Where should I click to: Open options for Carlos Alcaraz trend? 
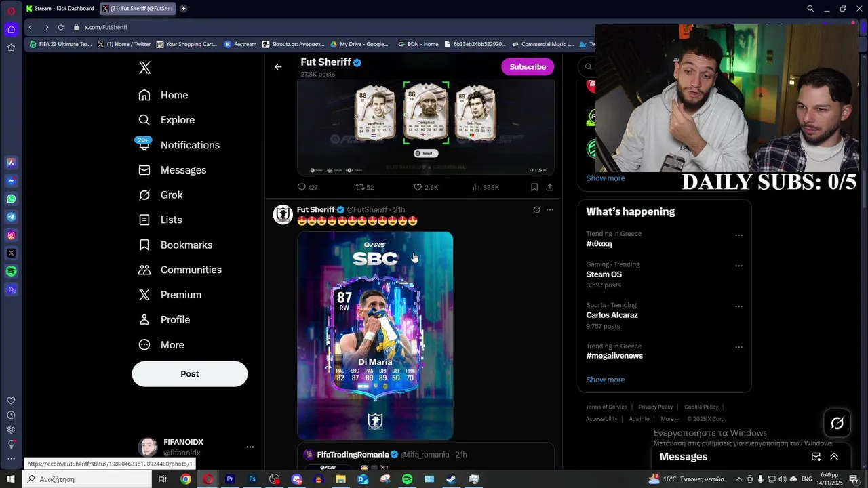coord(738,306)
